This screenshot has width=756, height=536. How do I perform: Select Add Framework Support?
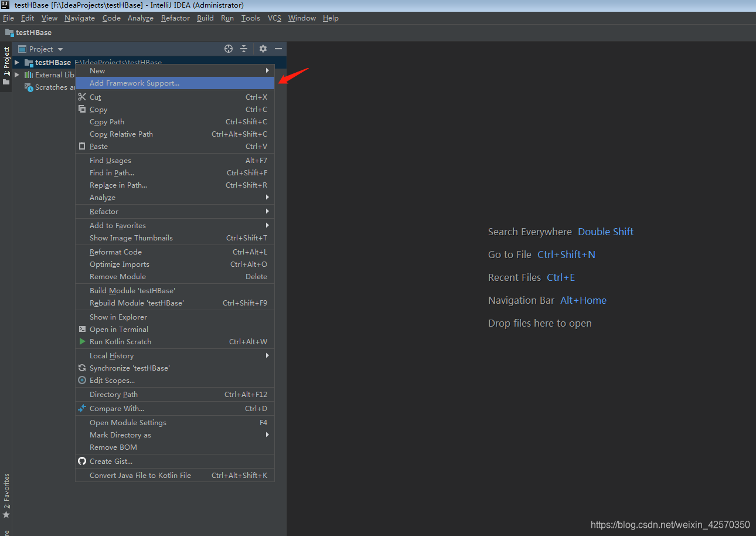coord(175,83)
